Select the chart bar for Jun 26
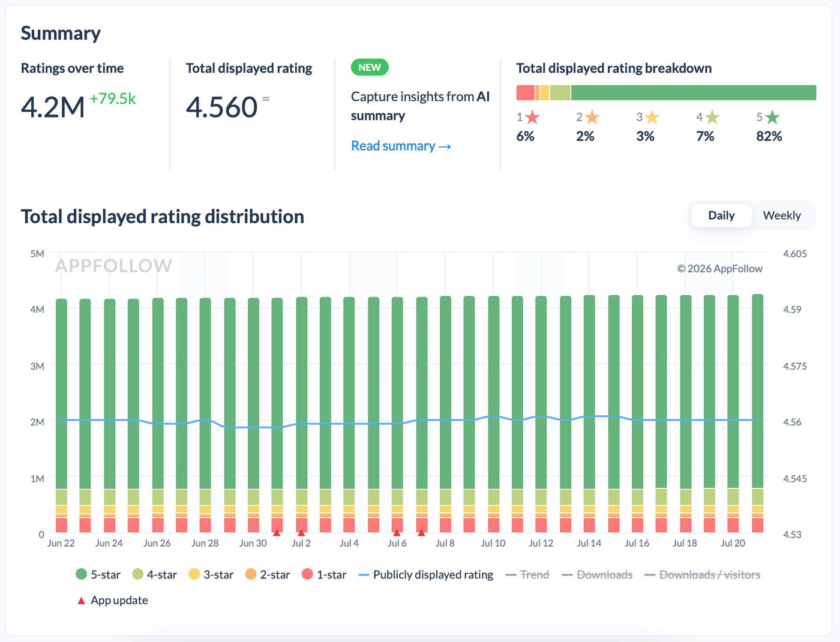Viewport: 840px width, 642px height. (x=158, y=415)
